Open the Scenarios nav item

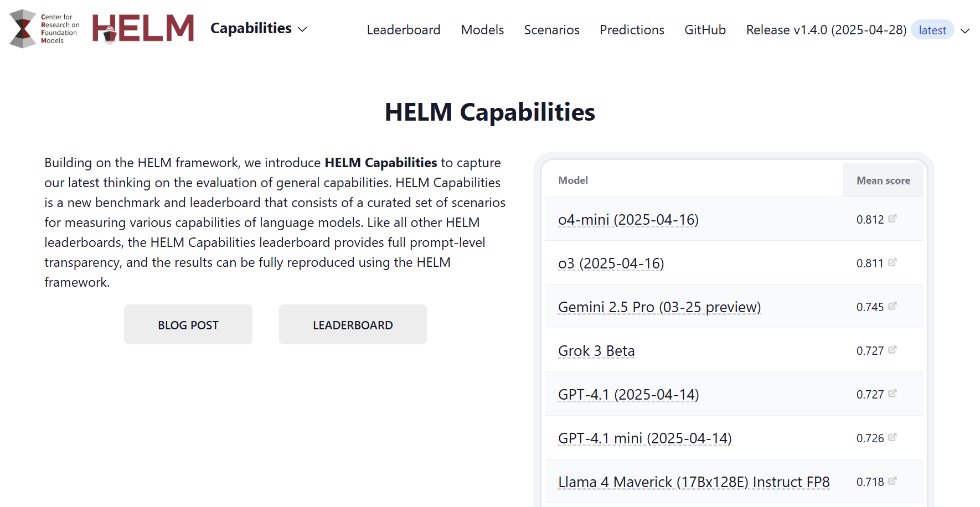(x=551, y=30)
